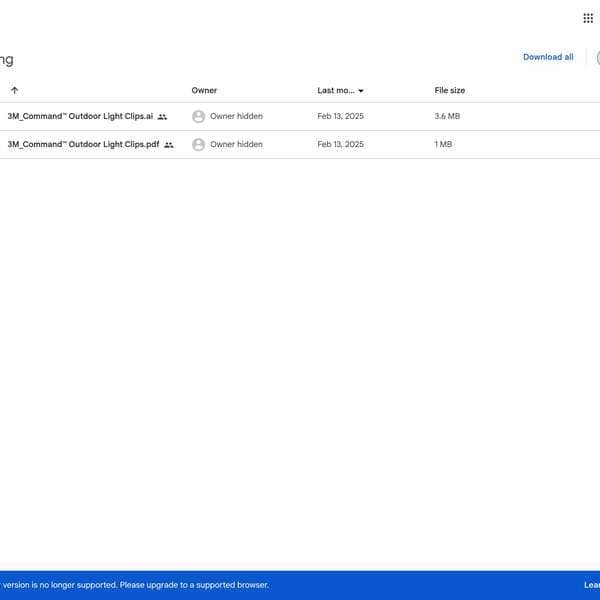Select the Owner hidden text in .pdf row
600x600 pixels.
click(236, 144)
